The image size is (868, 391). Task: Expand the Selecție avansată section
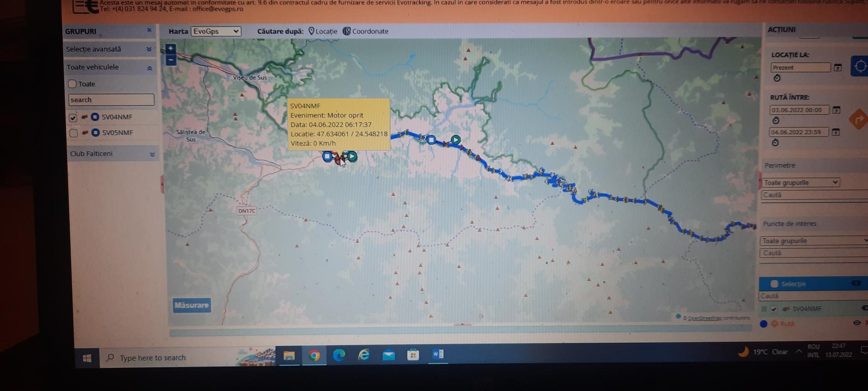click(149, 49)
